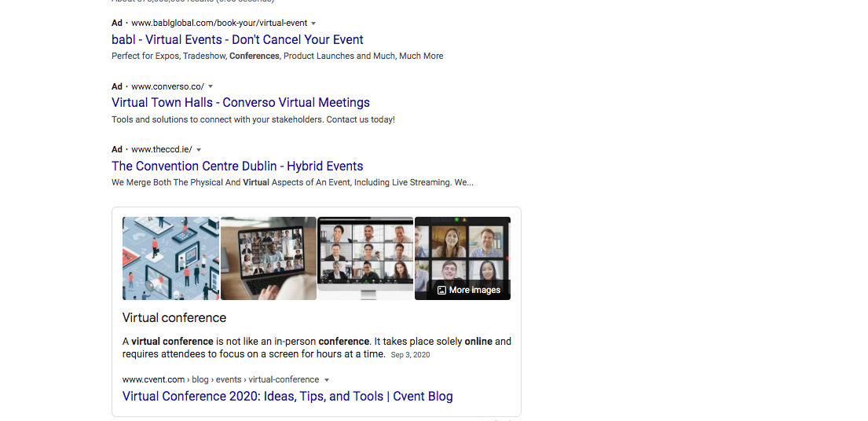Click the www.converso.co/ ad URL text
The image size is (868, 421).
point(168,86)
